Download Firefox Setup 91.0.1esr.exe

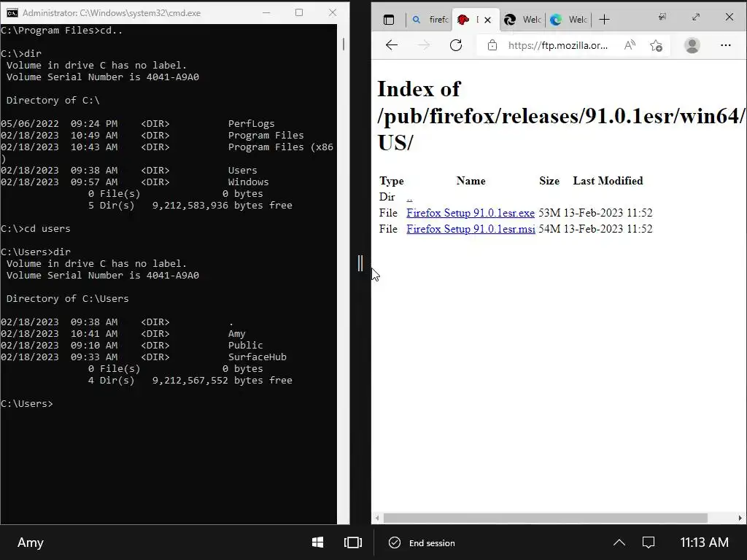point(471,213)
